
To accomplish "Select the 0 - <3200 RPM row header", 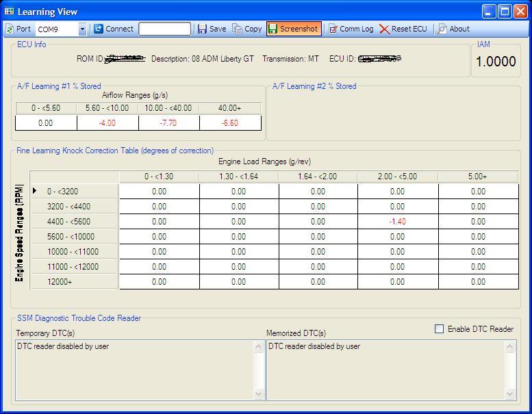I will click(x=75, y=191).
